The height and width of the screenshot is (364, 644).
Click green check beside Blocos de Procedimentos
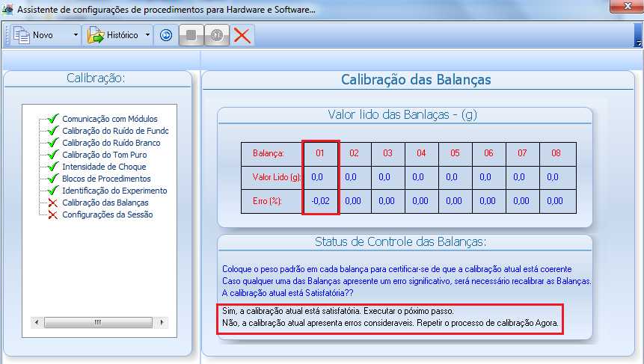53,178
